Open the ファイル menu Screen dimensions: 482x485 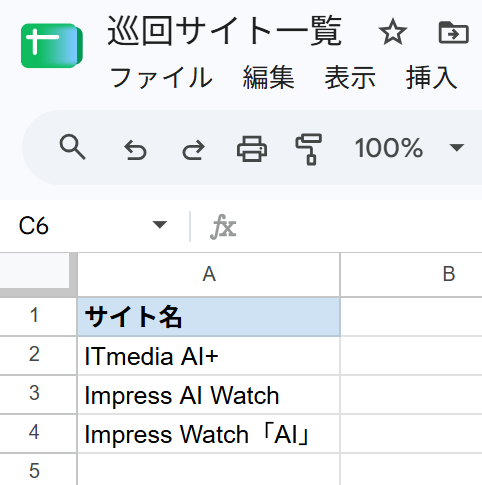tap(161, 78)
